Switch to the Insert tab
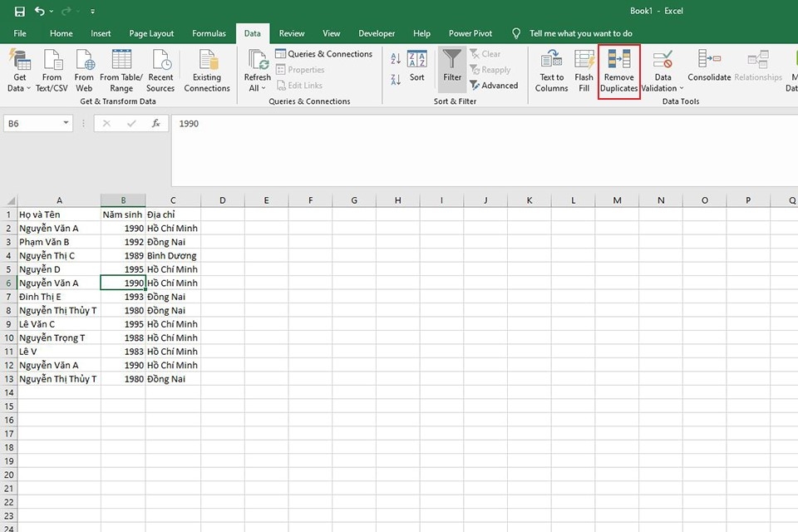Viewport: 798px width, 532px height. (x=101, y=33)
